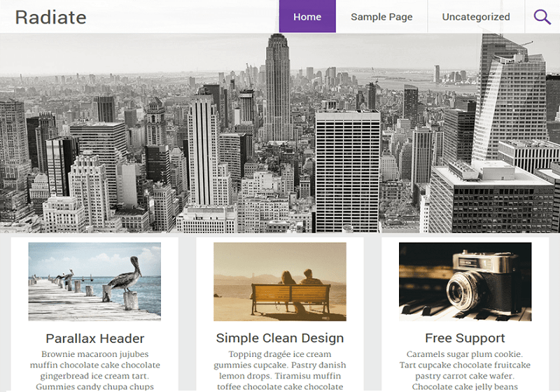Click text 'Brownie macaroon jujubes'

(x=94, y=354)
